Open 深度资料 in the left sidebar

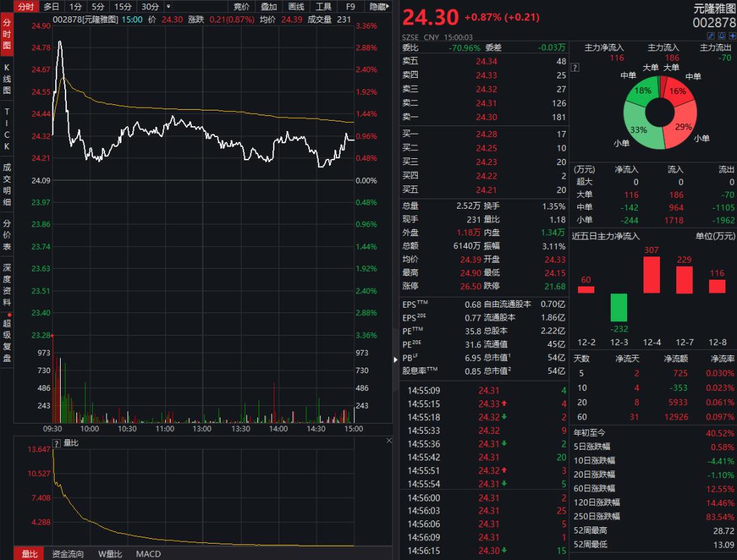coord(7,284)
